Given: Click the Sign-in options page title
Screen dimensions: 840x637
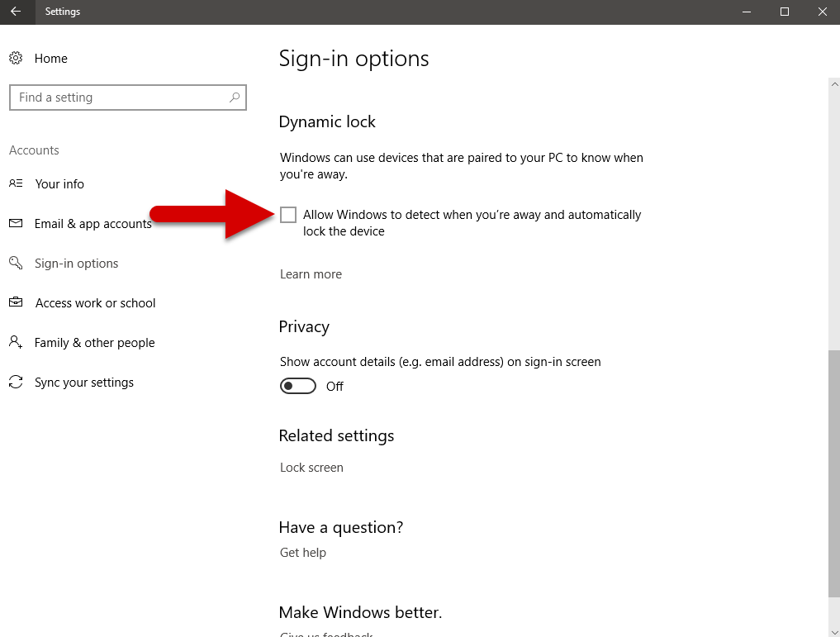Looking at the screenshot, I should pos(354,59).
